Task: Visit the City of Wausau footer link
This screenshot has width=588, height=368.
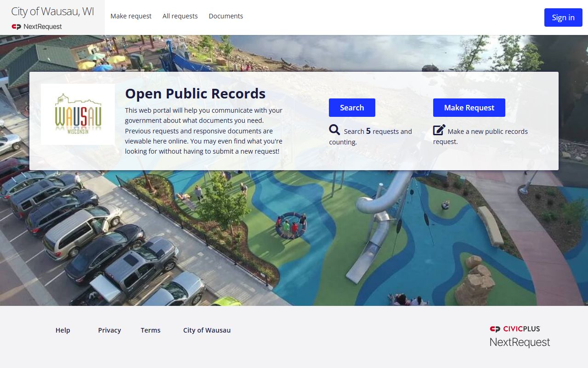Action: [207, 330]
